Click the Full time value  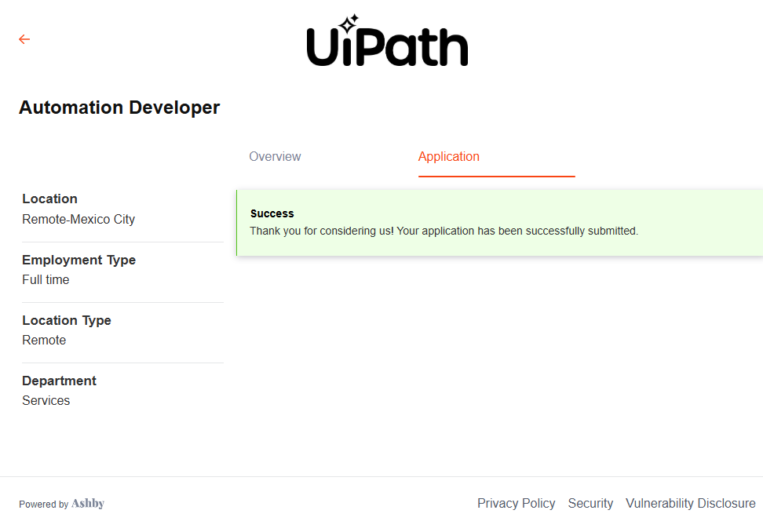click(46, 280)
